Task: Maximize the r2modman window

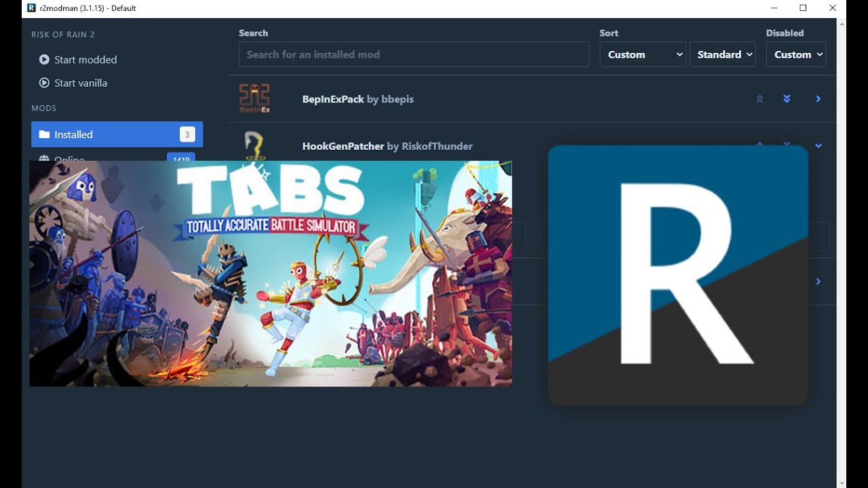Action: coord(803,8)
